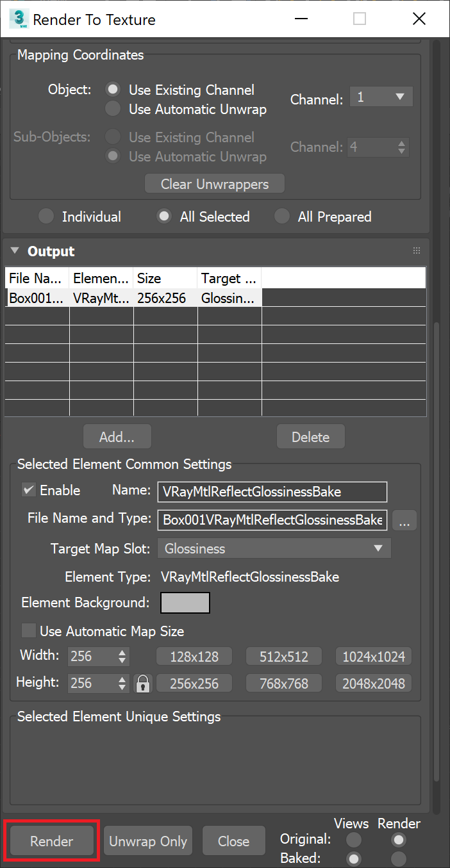This screenshot has height=868, width=450.
Task: Click the Glossin... target cell
Action: [229, 297]
